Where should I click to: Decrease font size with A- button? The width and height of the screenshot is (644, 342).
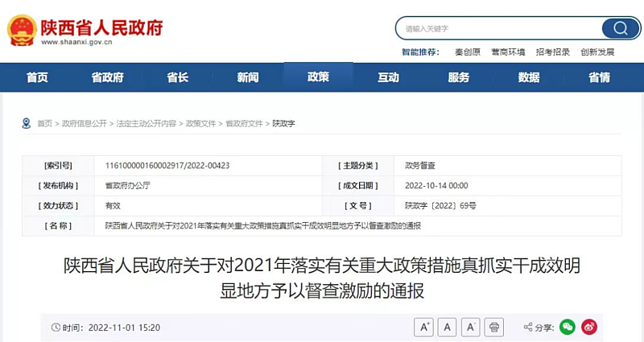471,327
